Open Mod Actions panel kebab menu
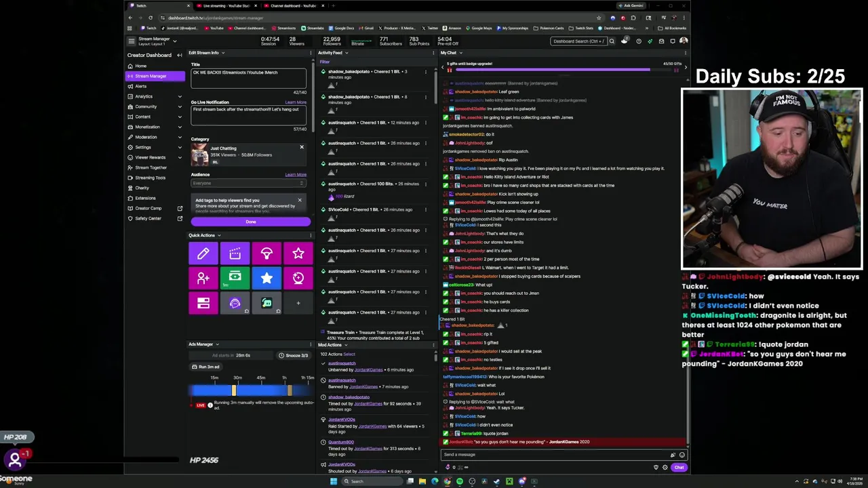This screenshot has width=868, height=488. tap(432, 345)
